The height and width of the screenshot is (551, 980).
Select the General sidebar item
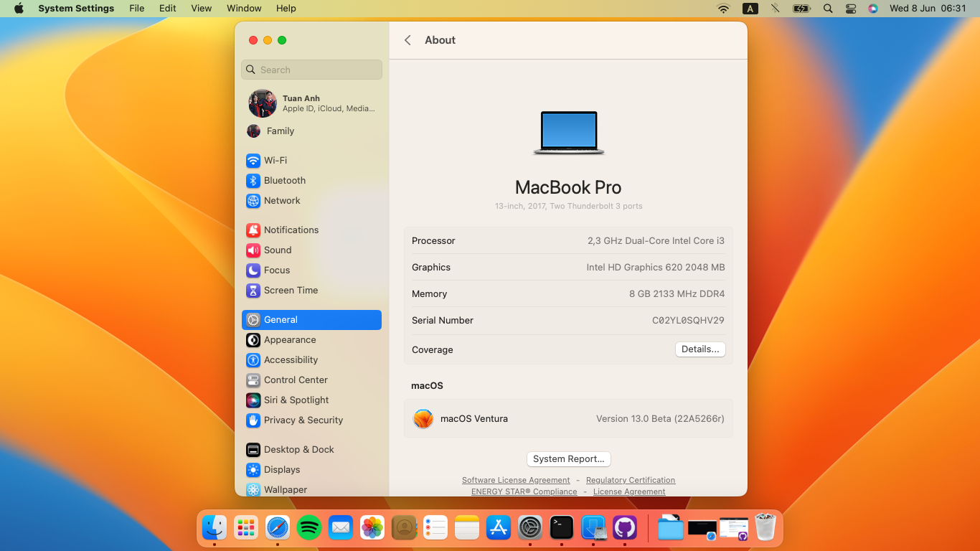[x=311, y=320]
